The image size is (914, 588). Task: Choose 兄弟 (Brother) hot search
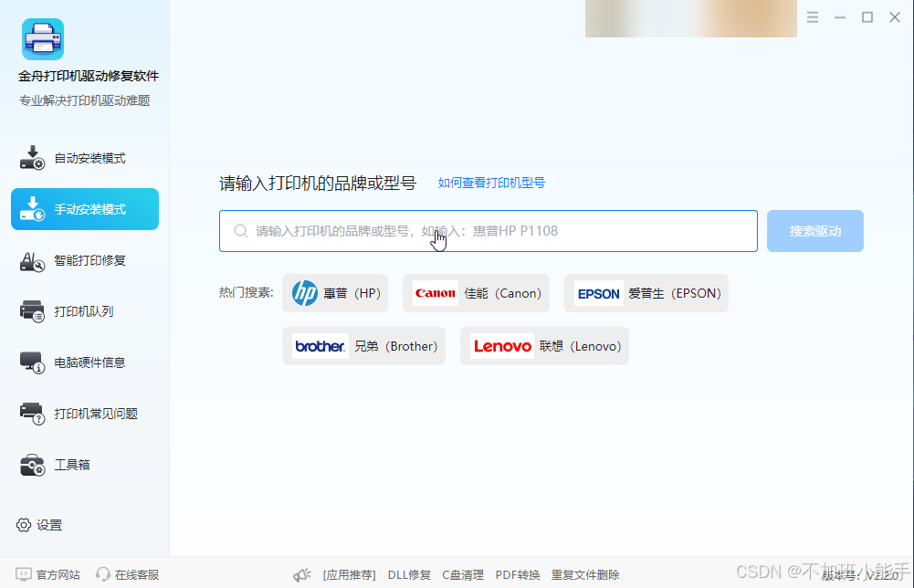[x=363, y=346]
